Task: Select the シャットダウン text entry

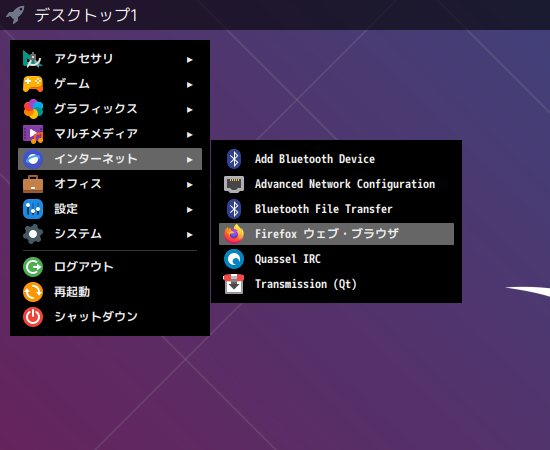Action: [96, 317]
